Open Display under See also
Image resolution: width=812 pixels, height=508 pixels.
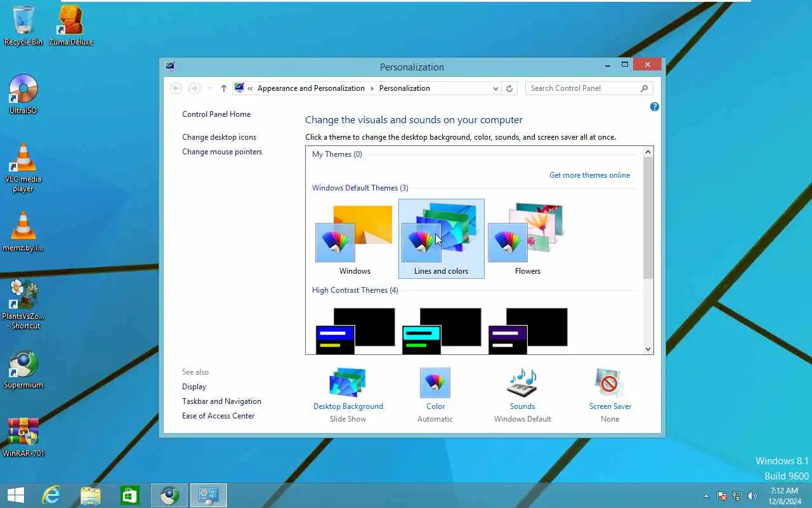tap(194, 387)
